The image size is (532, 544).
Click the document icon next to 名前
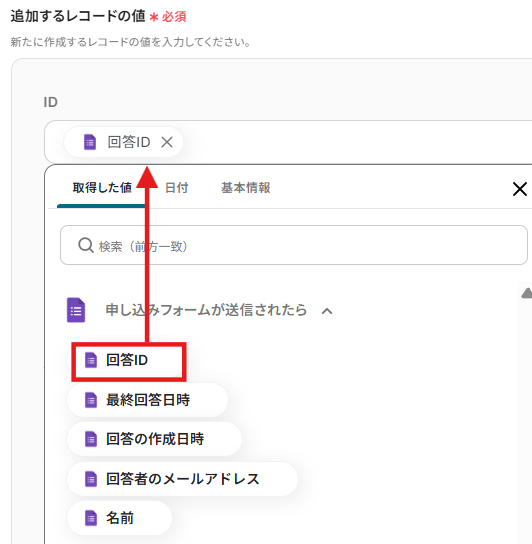[91, 518]
